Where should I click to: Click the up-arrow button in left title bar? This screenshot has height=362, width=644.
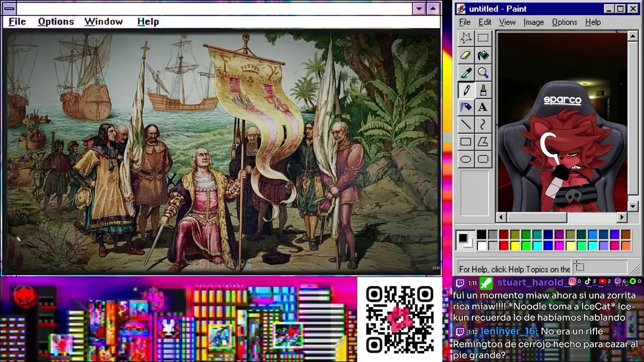click(433, 9)
